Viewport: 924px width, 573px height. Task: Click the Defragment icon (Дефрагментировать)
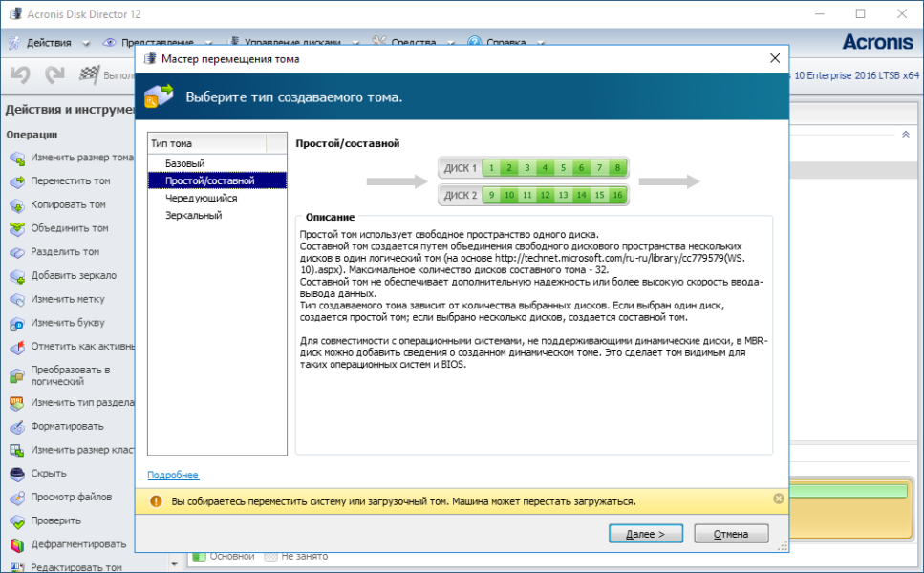click(x=16, y=544)
